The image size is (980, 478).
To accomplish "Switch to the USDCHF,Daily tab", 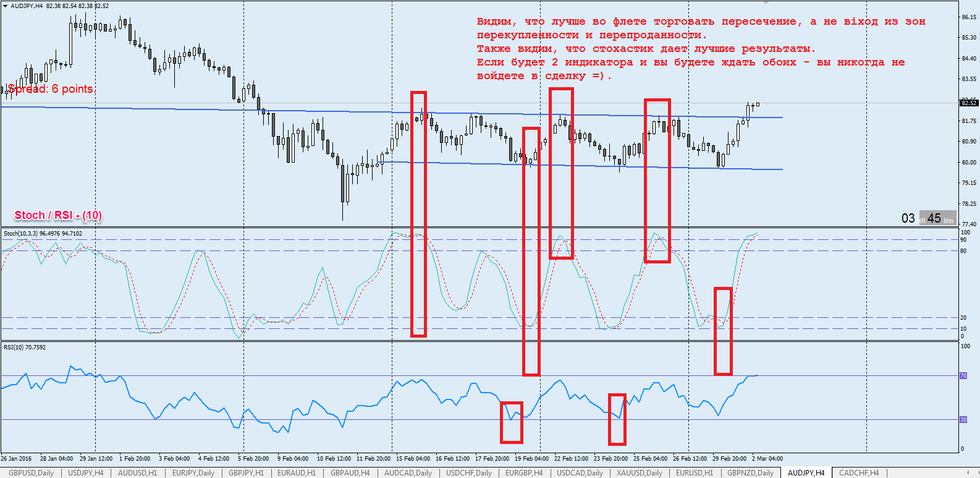I will pyautogui.click(x=469, y=473).
